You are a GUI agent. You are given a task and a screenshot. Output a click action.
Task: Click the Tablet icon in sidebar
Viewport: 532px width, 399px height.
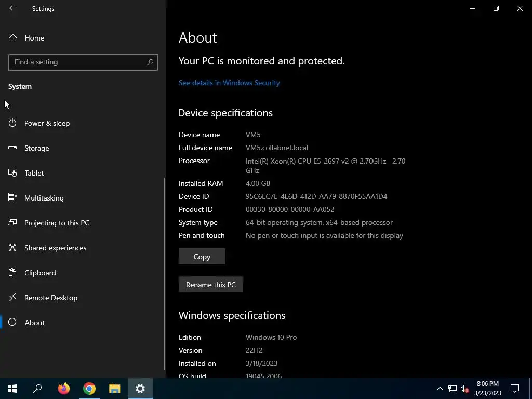(12, 172)
